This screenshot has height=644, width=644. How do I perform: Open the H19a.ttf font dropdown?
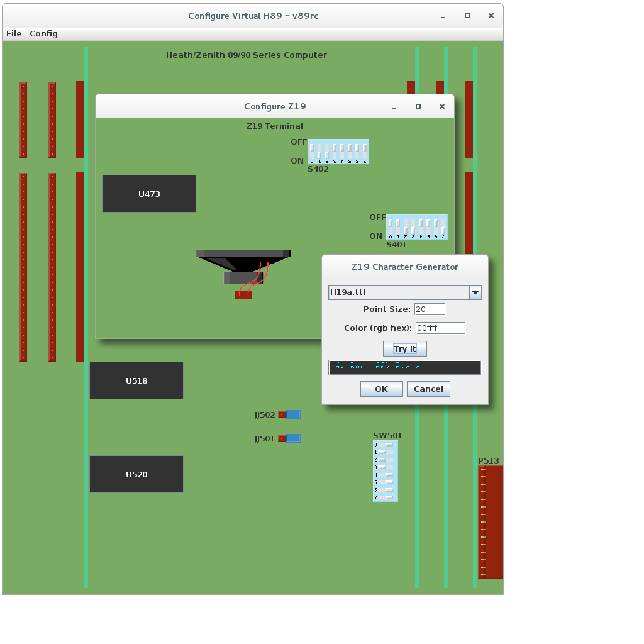pyautogui.click(x=475, y=292)
